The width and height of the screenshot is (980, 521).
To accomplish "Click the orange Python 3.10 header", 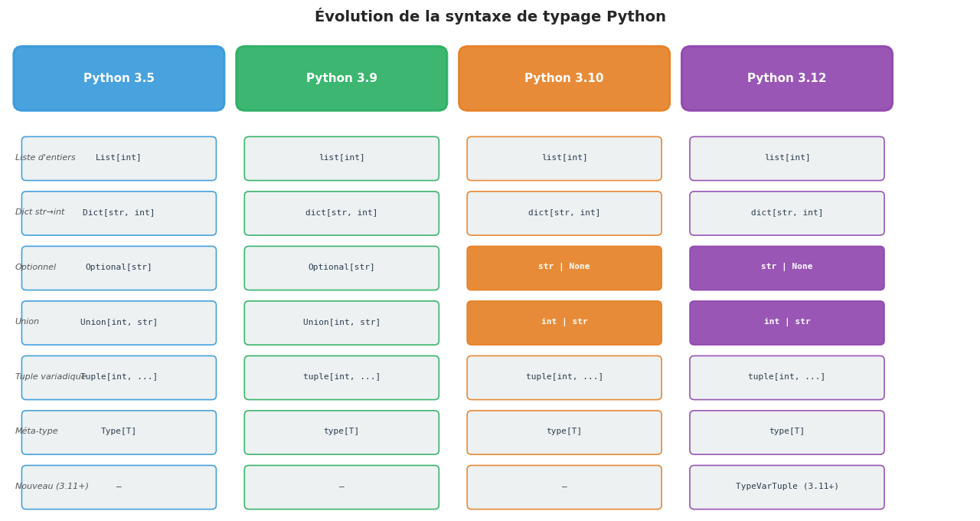I will coord(564,77).
